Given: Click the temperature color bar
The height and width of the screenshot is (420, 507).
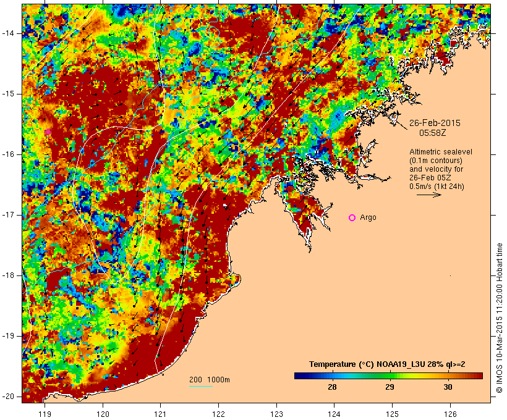Looking at the screenshot, I should [x=388, y=376].
